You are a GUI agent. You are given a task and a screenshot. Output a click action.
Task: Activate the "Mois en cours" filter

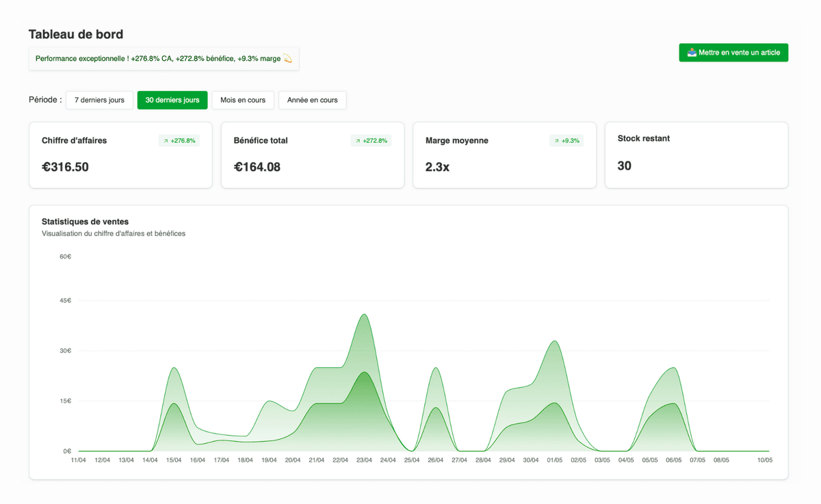coord(243,100)
